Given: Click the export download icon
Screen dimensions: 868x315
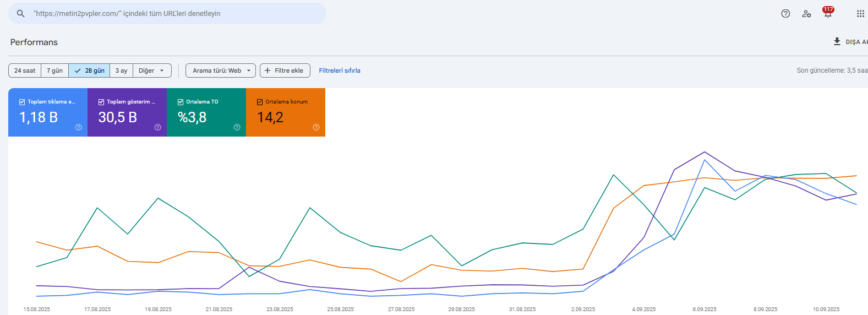Looking at the screenshot, I should pyautogui.click(x=837, y=42).
